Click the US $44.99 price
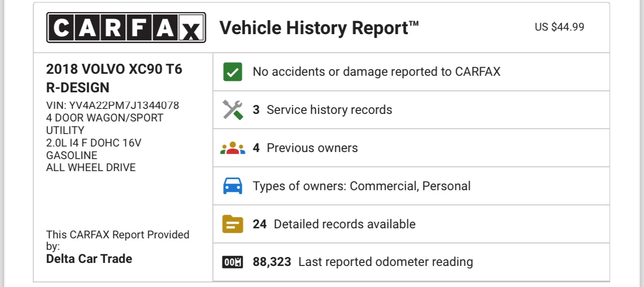The height and width of the screenshot is (287, 644). click(x=559, y=27)
